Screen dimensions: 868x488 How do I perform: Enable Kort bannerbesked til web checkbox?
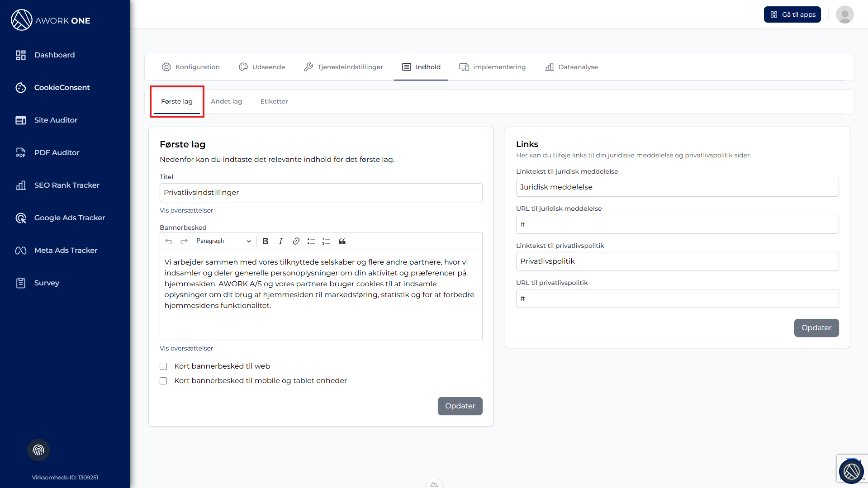(163, 366)
